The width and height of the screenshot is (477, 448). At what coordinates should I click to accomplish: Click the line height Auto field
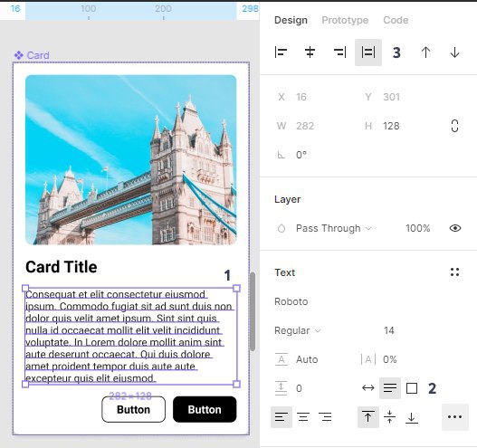(x=307, y=359)
